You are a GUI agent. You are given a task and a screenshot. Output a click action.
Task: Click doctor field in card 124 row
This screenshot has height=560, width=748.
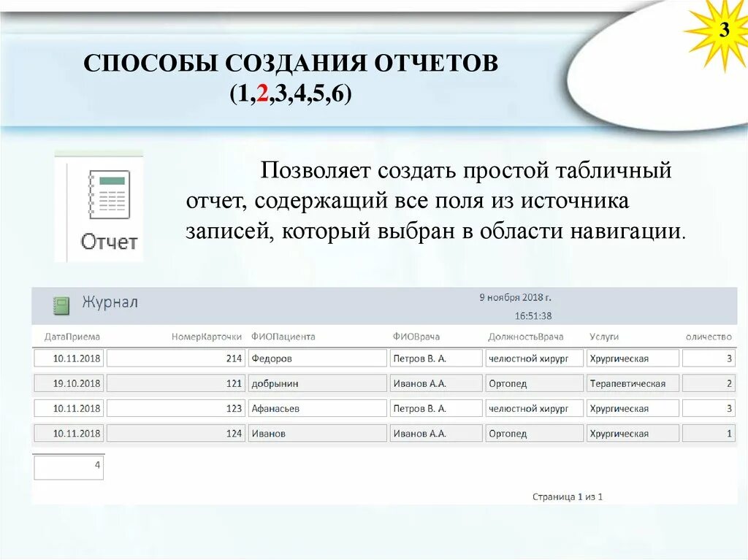click(436, 433)
